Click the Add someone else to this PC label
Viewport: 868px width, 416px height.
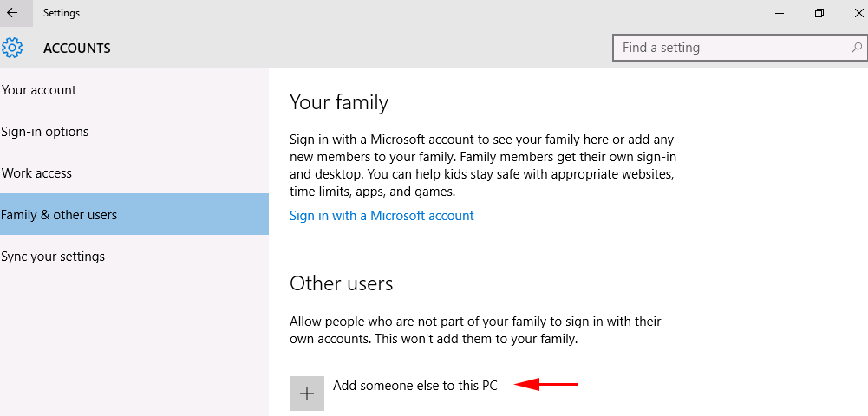tap(415, 386)
